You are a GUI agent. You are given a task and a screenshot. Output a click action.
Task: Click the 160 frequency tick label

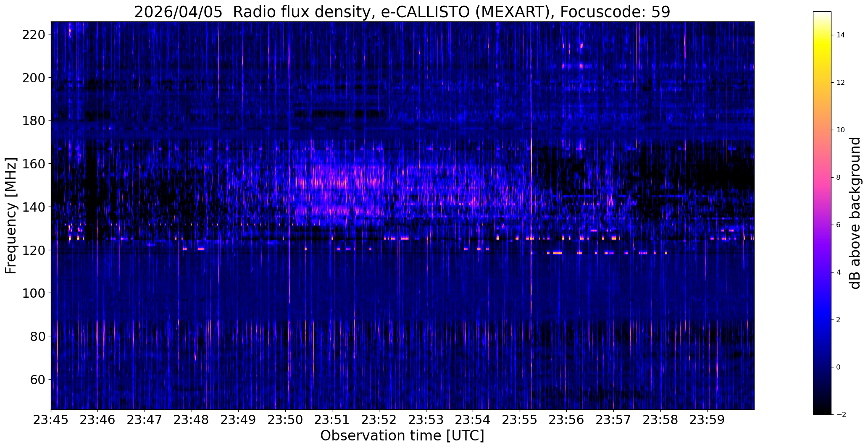[34, 164]
